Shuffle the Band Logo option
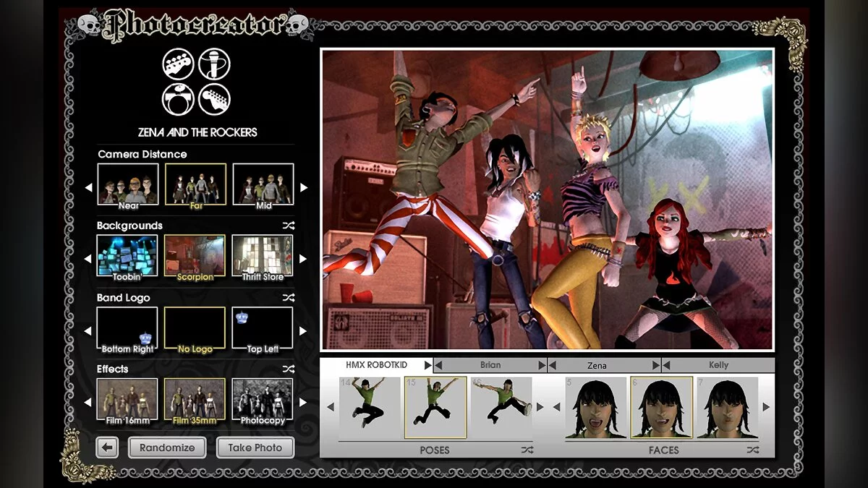This screenshot has width=868, height=488. tap(289, 297)
